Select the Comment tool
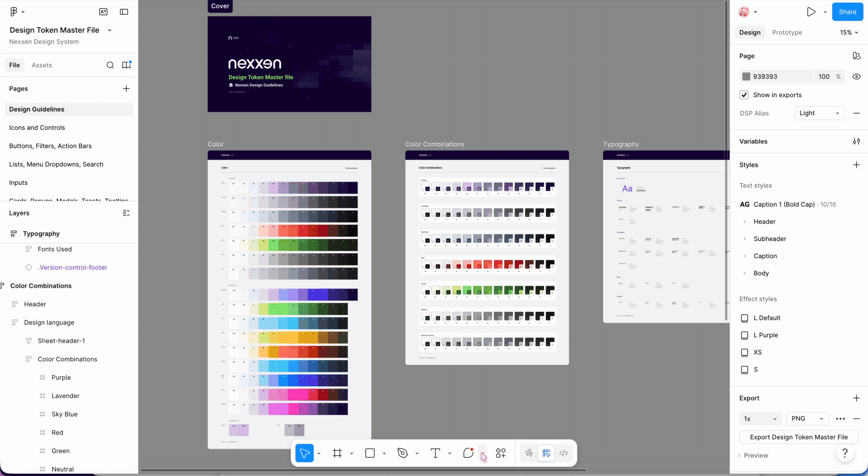Image resolution: width=868 pixels, height=476 pixels. [x=468, y=453]
